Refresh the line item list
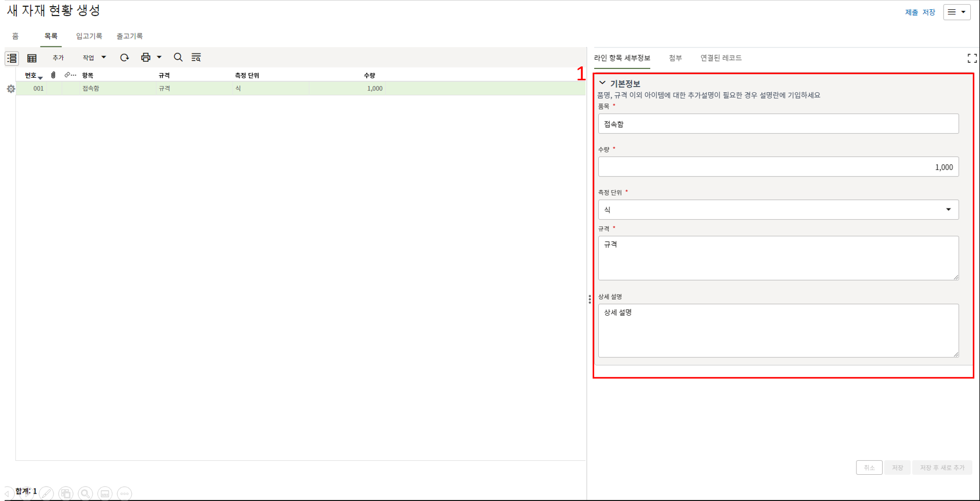The height and width of the screenshot is (501, 980). [124, 58]
